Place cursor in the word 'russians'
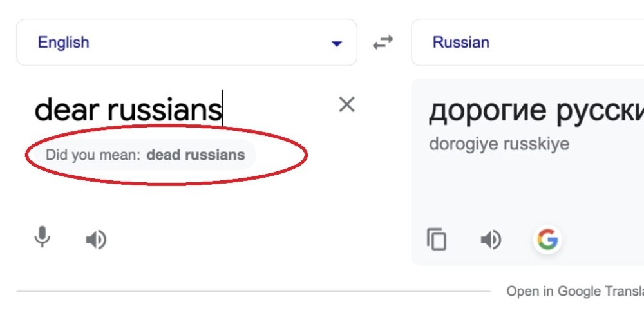The image size is (644, 322). [x=164, y=111]
